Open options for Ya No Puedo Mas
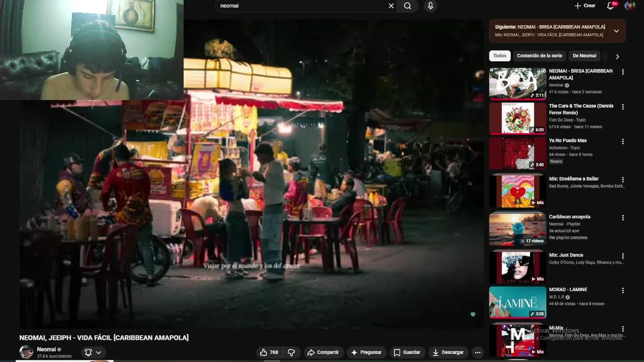Viewport: 644px width, 362px height. (623, 141)
